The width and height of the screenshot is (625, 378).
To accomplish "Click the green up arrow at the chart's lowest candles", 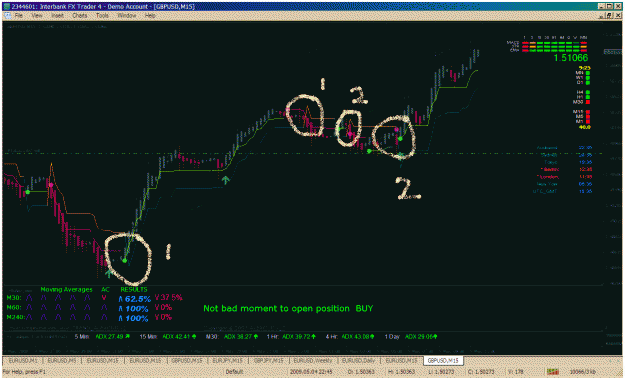I will (x=108, y=274).
